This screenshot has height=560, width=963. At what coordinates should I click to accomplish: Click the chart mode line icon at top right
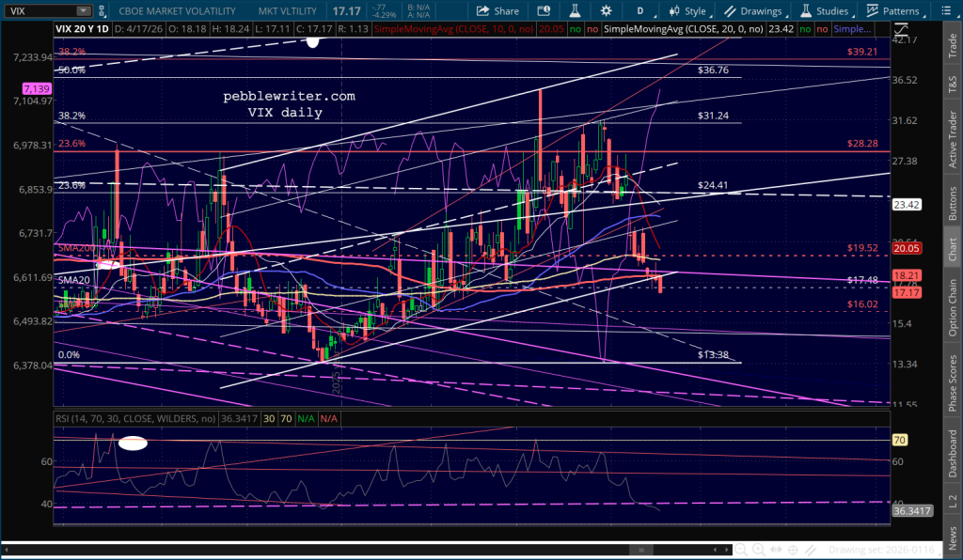coord(901,29)
